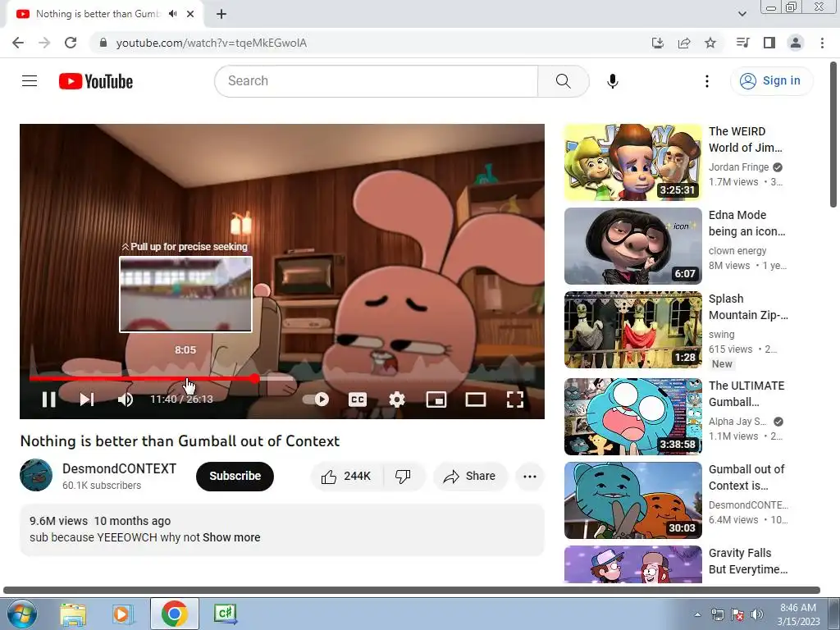Toggle the autoplay switch
This screenshot has height=630, width=840.
click(316, 399)
